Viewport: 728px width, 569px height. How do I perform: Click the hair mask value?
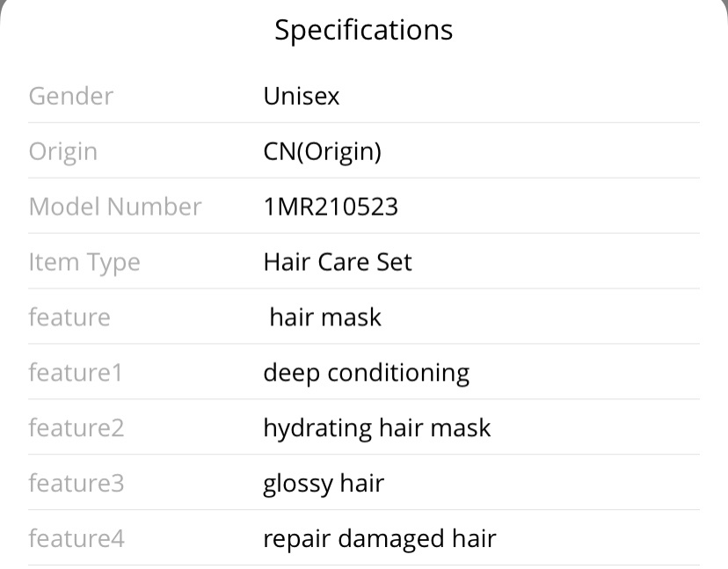325,317
